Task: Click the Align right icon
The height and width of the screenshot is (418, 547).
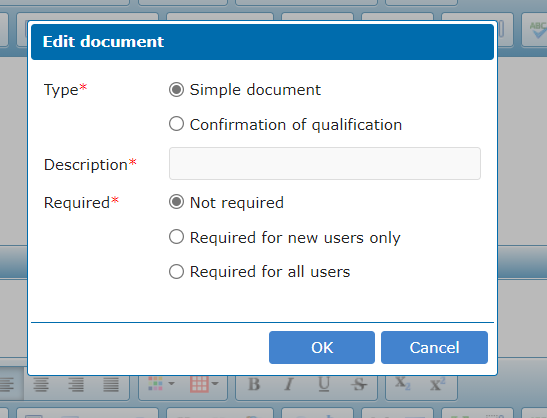Action: [76, 384]
